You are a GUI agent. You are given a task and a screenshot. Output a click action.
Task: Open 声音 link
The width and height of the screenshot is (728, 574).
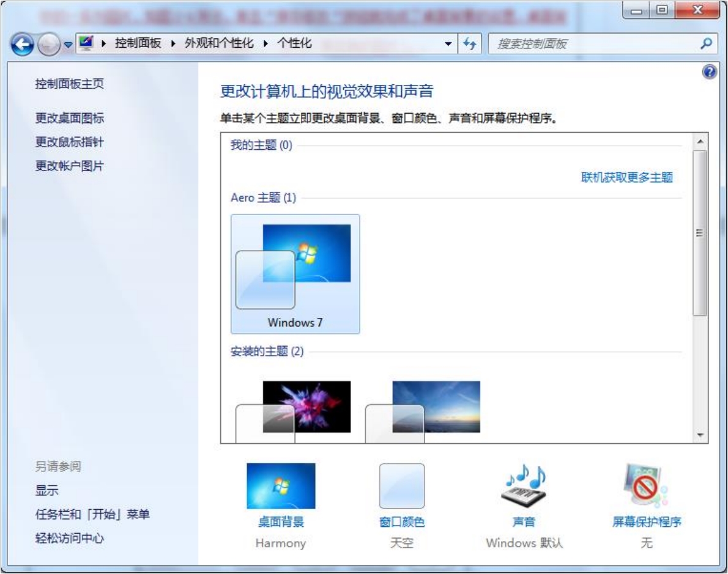[524, 522]
